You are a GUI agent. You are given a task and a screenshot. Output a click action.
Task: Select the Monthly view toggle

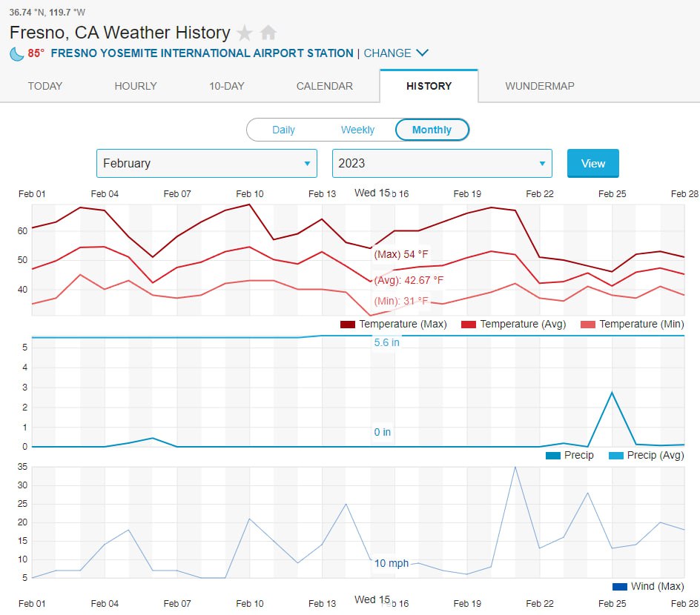[x=432, y=130]
